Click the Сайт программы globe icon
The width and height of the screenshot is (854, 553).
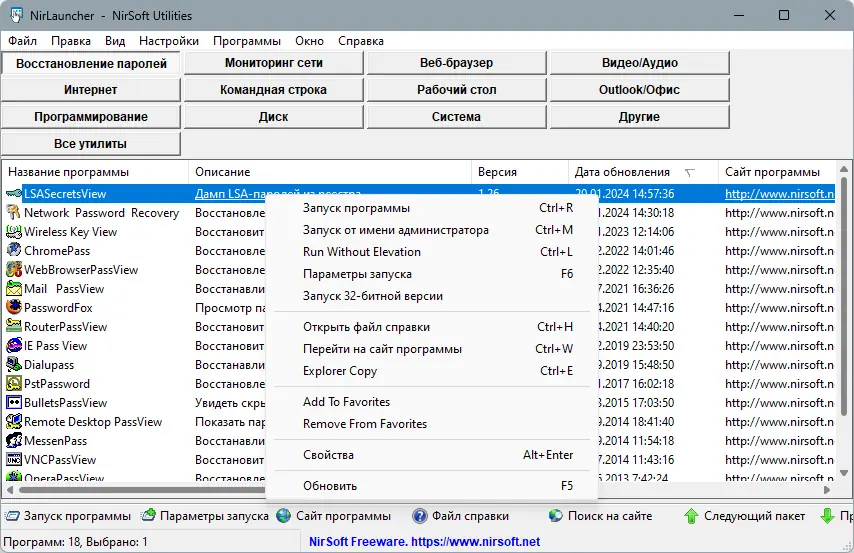284,515
